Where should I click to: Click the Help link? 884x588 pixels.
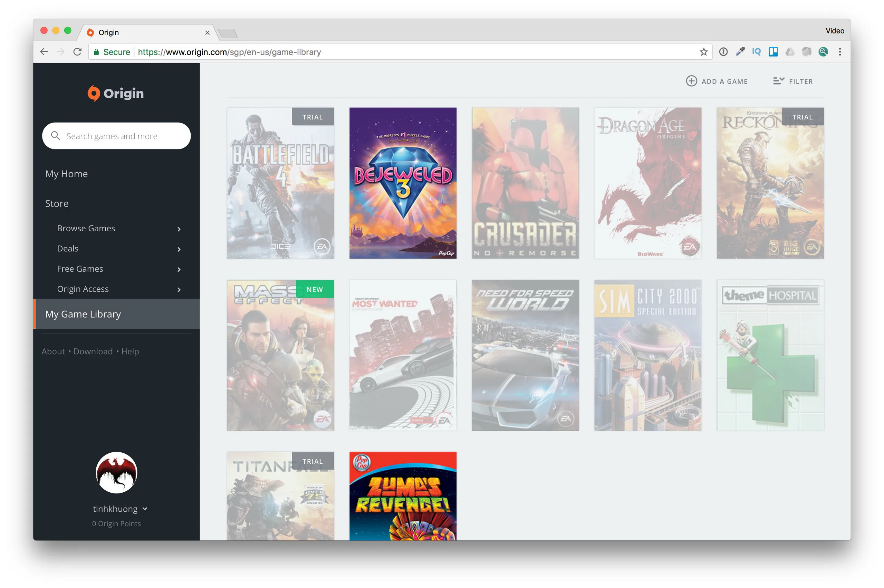[130, 351]
